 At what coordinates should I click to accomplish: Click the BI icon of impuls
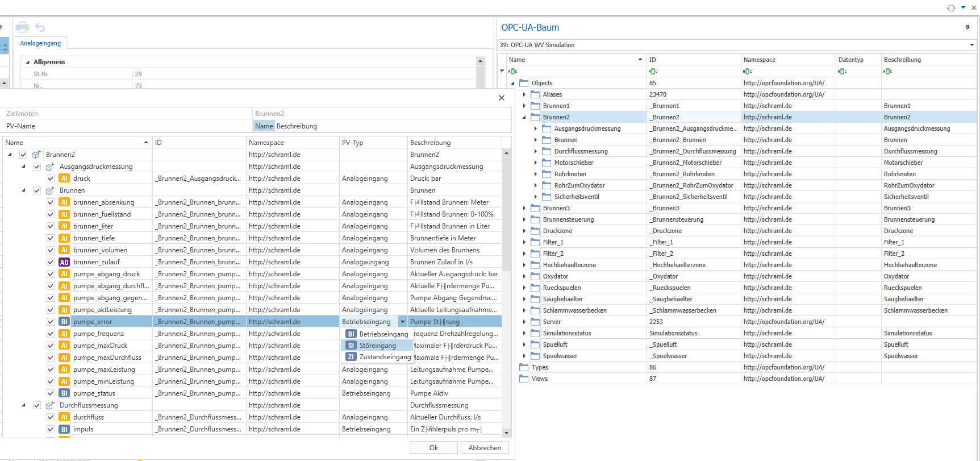click(64, 429)
